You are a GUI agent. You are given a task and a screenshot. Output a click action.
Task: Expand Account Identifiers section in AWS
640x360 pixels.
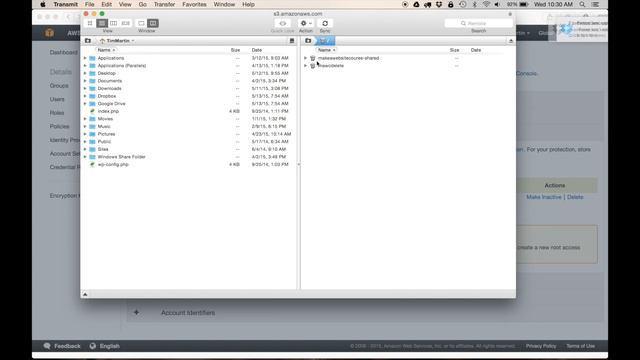click(136, 313)
